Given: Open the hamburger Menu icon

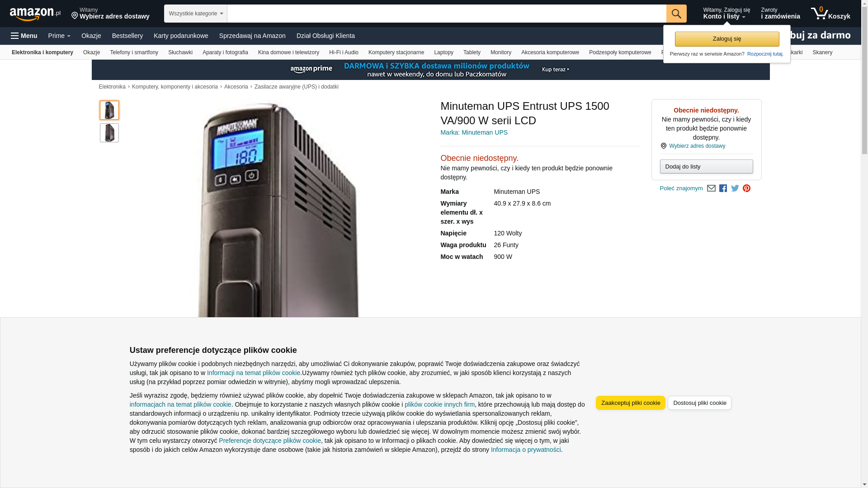Looking at the screenshot, I should [x=24, y=36].
